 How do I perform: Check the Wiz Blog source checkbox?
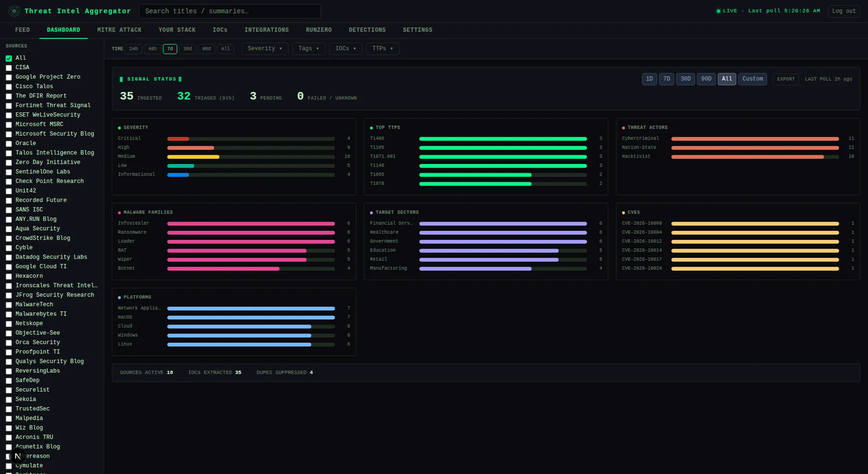point(9,428)
